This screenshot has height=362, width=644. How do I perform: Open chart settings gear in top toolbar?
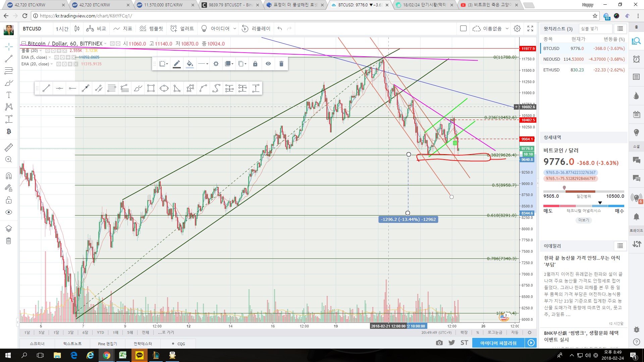coord(517,28)
